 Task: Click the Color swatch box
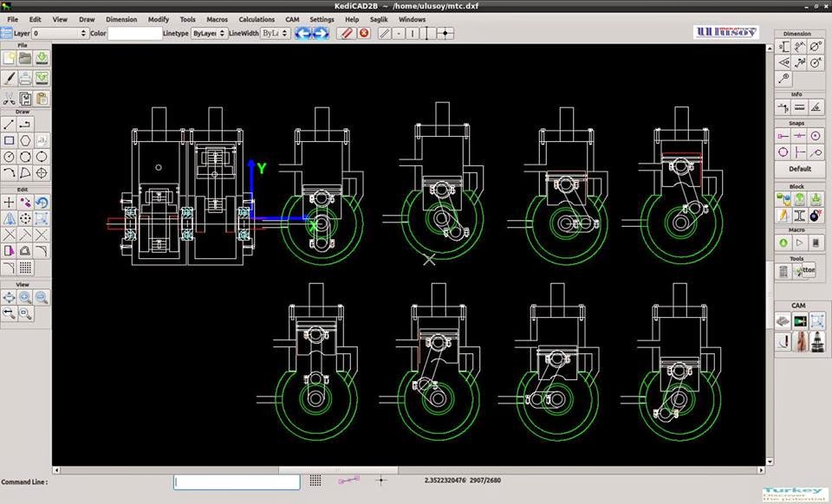[135, 33]
